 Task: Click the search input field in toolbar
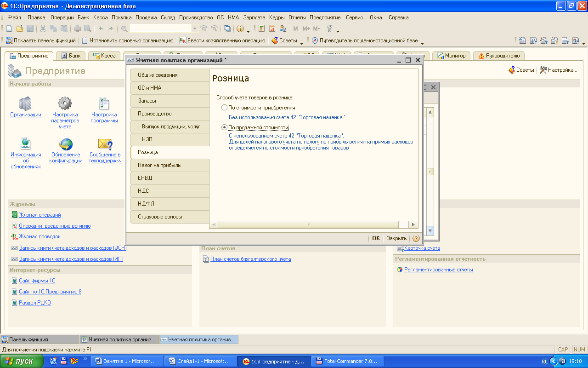tap(160, 29)
